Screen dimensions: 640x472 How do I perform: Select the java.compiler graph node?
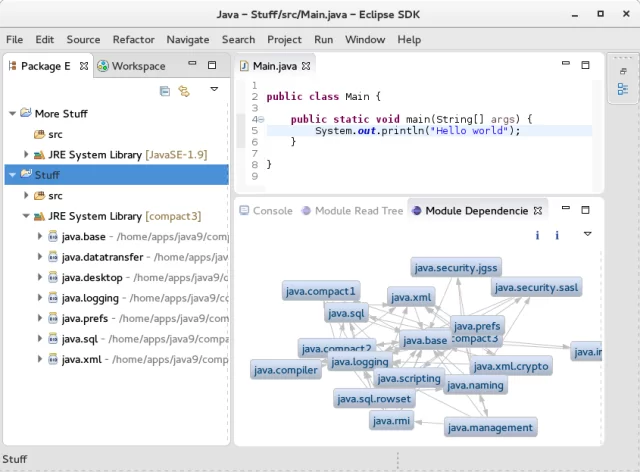pos(285,370)
